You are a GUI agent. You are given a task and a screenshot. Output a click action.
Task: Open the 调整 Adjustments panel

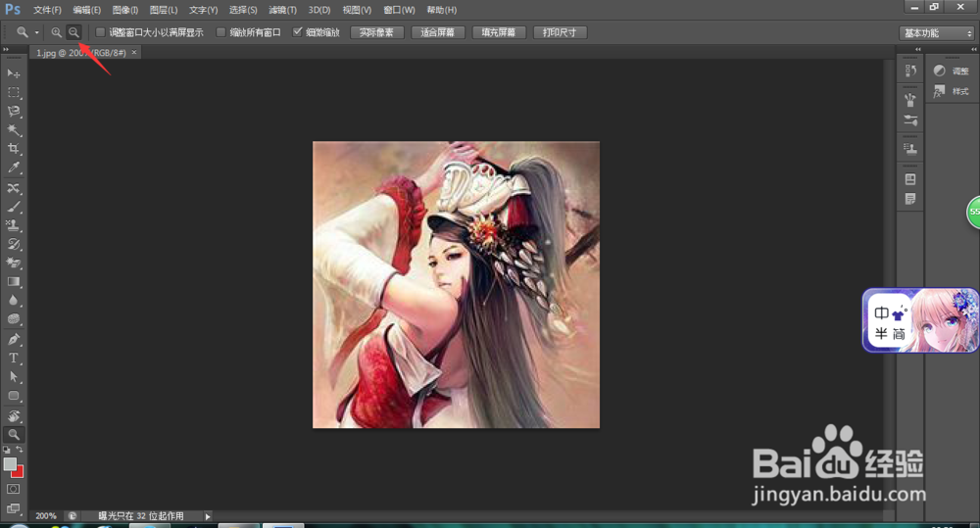pyautogui.click(x=952, y=71)
